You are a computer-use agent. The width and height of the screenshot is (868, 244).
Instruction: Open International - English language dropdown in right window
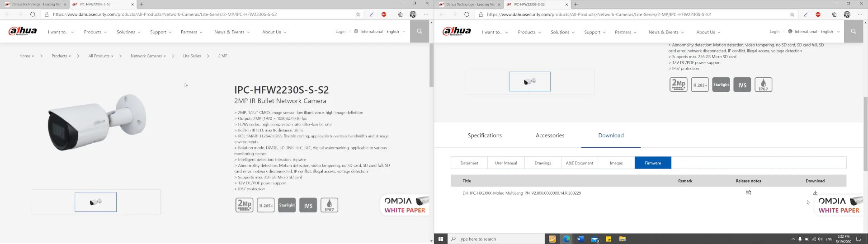[813, 32]
